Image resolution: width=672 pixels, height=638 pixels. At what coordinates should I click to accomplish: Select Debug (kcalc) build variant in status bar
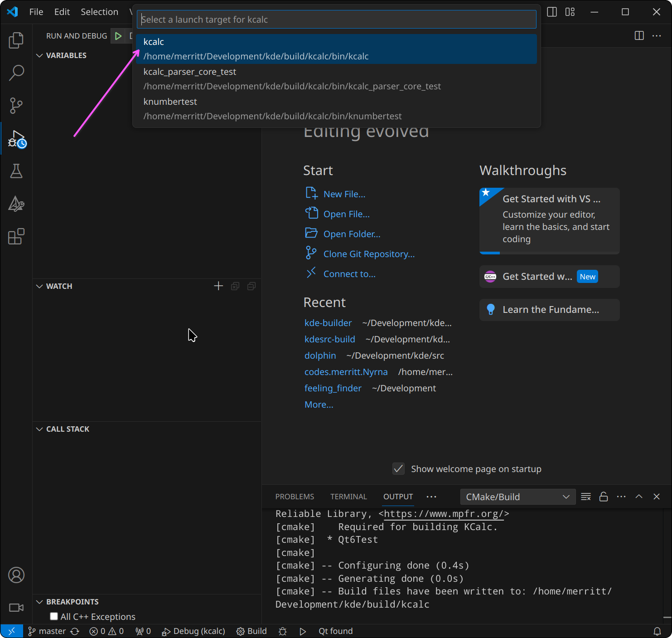coord(194,631)
